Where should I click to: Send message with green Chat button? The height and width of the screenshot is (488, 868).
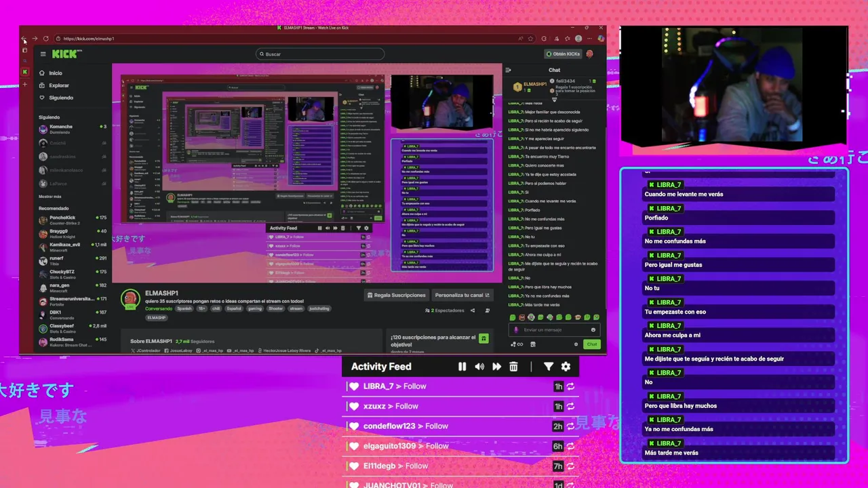(x=592, y=344)
